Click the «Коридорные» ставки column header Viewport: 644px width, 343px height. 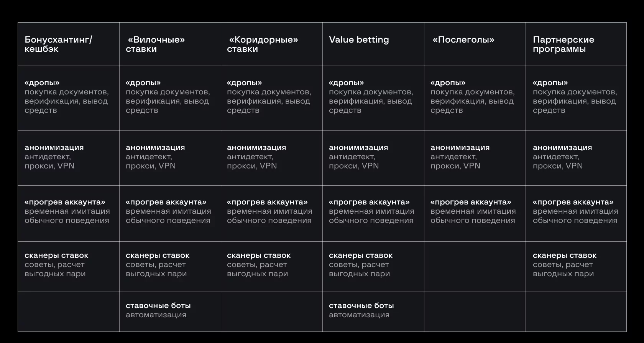(x=263, y=44)
